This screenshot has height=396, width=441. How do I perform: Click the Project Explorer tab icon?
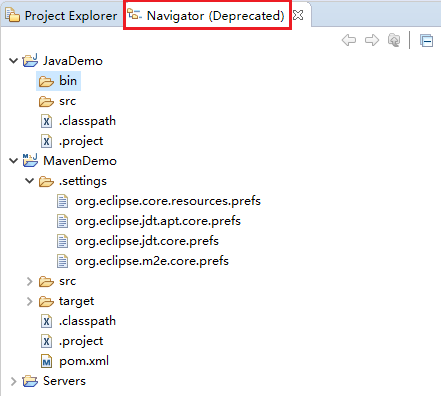pyautogui.click(x=12, y=15)
